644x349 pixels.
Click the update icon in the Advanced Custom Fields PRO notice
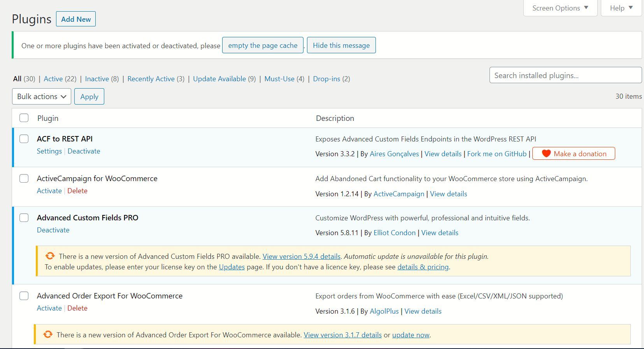(x=50, y=256)
